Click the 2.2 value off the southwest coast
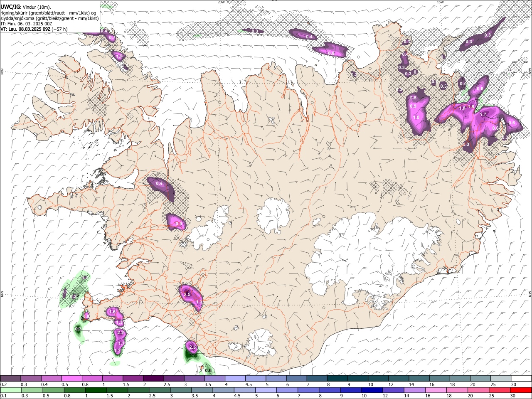The width and height of the screenshot is (532, 399). point(121,333)
